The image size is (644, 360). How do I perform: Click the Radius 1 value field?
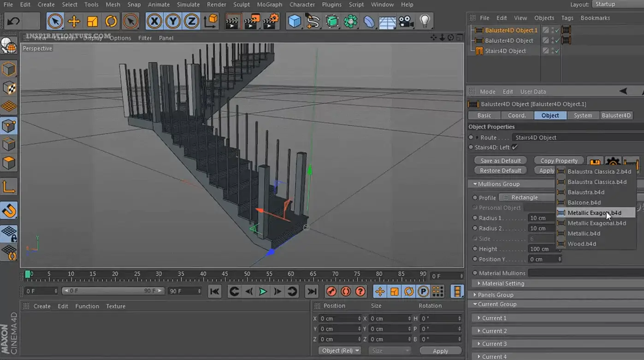(x=542, y=218)
